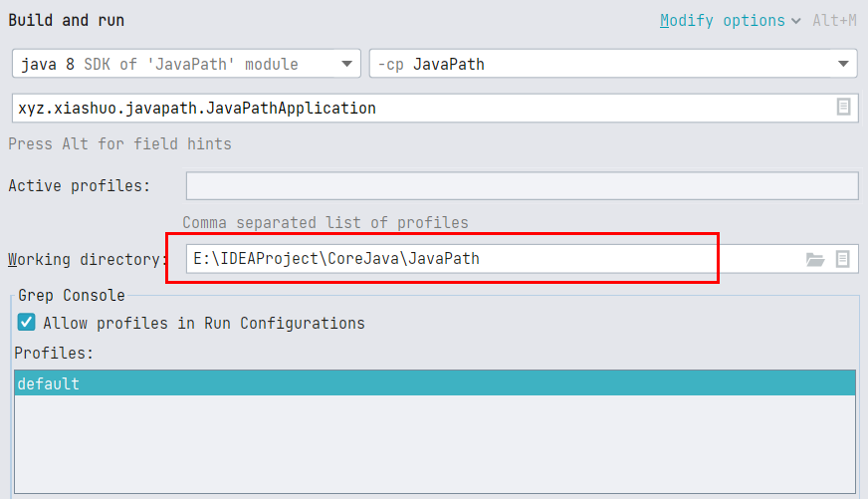Click the arrow on the -cp JavaPath combo box
This screenshot has height=499, width=868.
coord(843,64)
